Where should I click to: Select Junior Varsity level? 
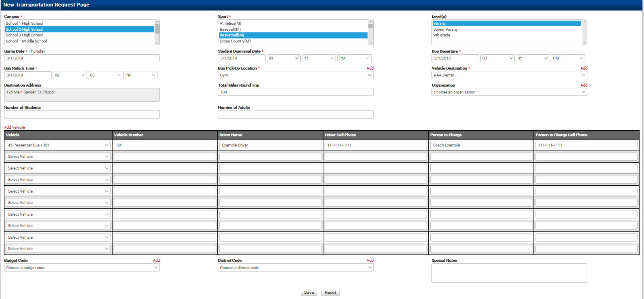coord(507,30)
